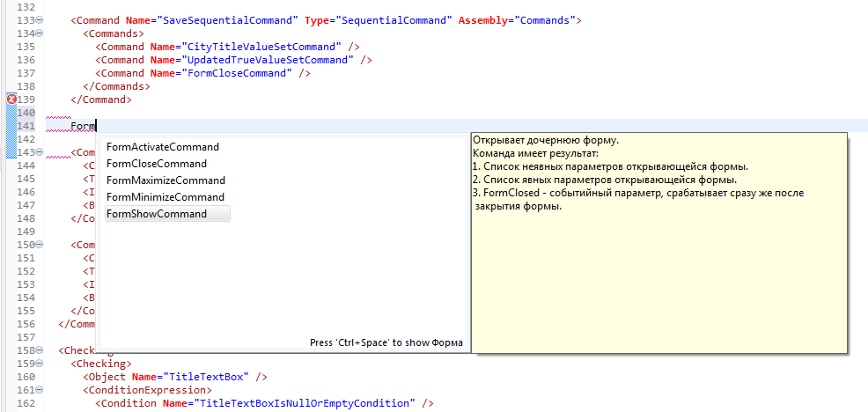Place cursor after "Form" on line 141
Image resolution: width=868 pixels, height=412 pixels.
click(95, 126)
